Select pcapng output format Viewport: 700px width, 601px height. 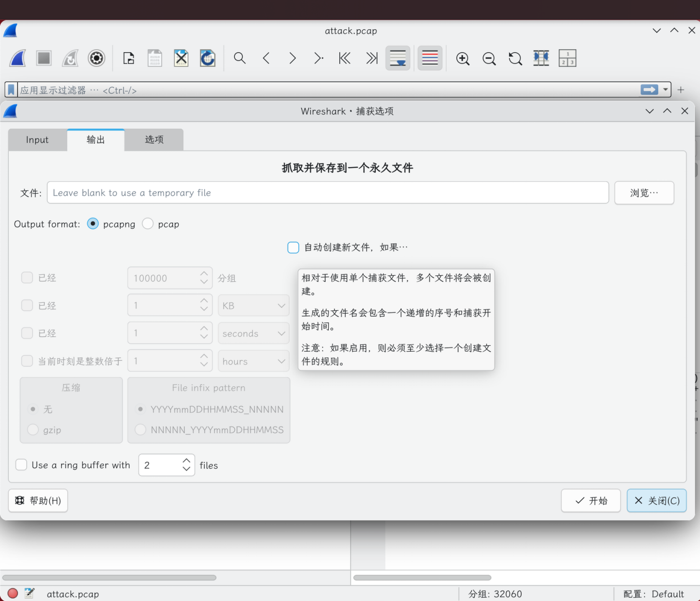pos(93,224)
